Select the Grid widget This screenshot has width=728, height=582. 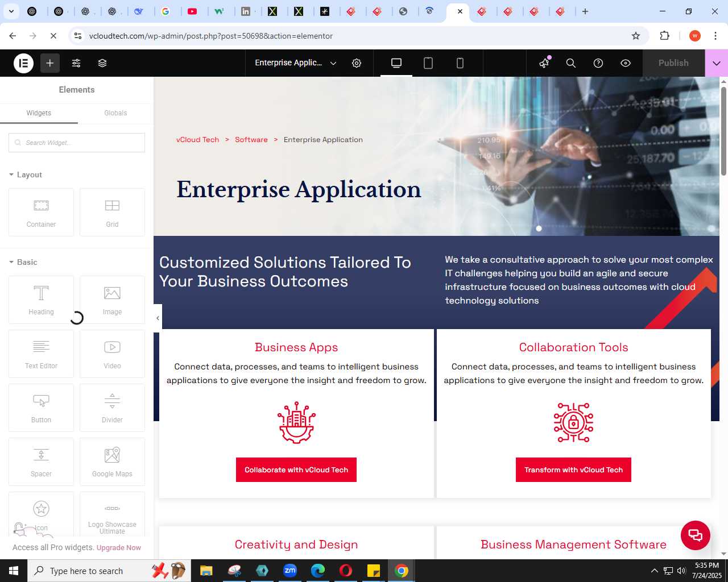[112, 212]
